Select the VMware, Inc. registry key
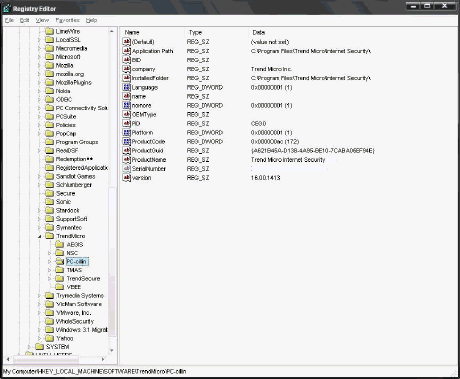Image resolution: width=460 pixels, height=379 pixels. (x=73, y=313)
